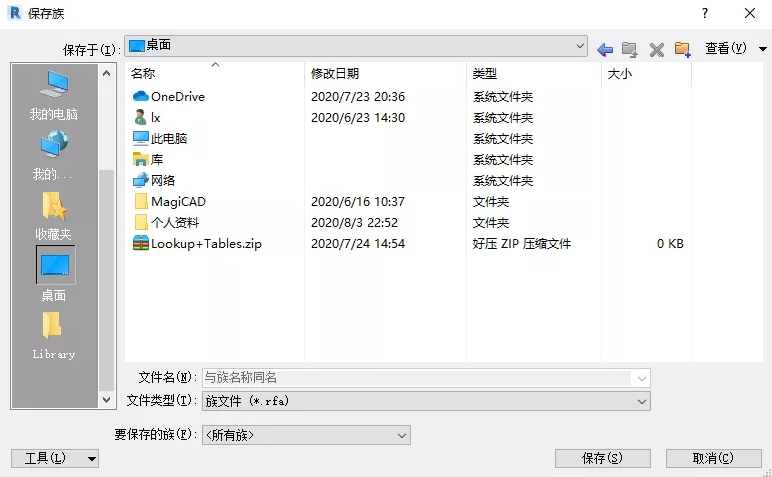
Task: Click the 好压 ZIP 压缩文件 type cell
Action: [522, 244]
